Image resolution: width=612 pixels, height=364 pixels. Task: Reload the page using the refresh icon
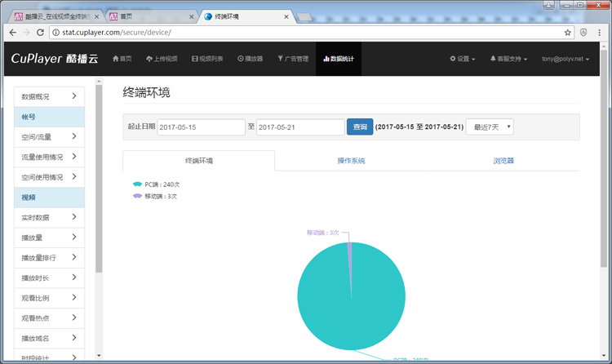tap(41, 33)
